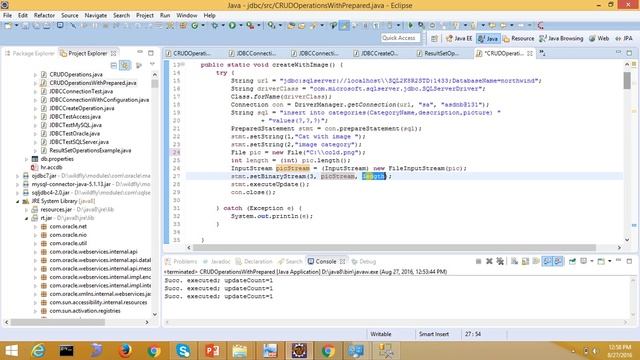Collapse All in Project Explorer toolbar
This screenshot has width=640, height=360.
114,65
